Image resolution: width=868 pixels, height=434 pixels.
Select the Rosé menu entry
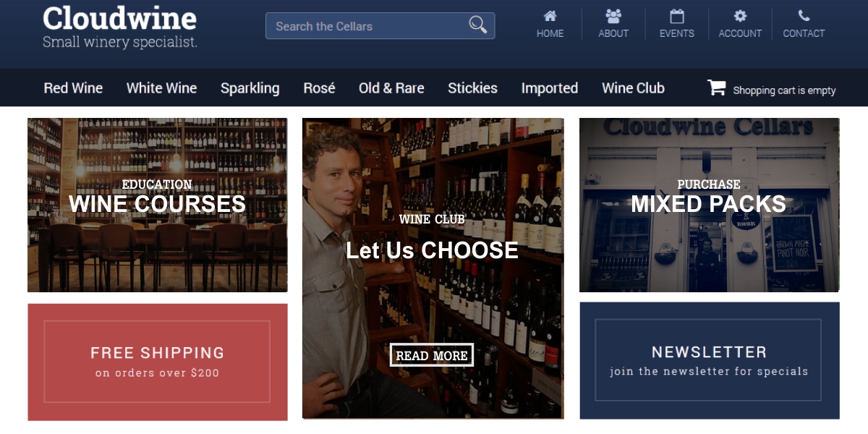[x=318, y=88]
